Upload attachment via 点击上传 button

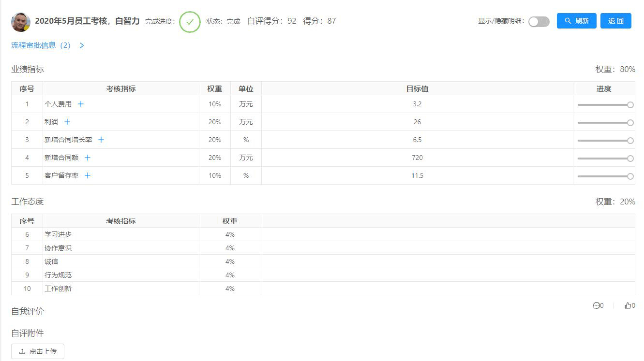[x=38, y=351]
